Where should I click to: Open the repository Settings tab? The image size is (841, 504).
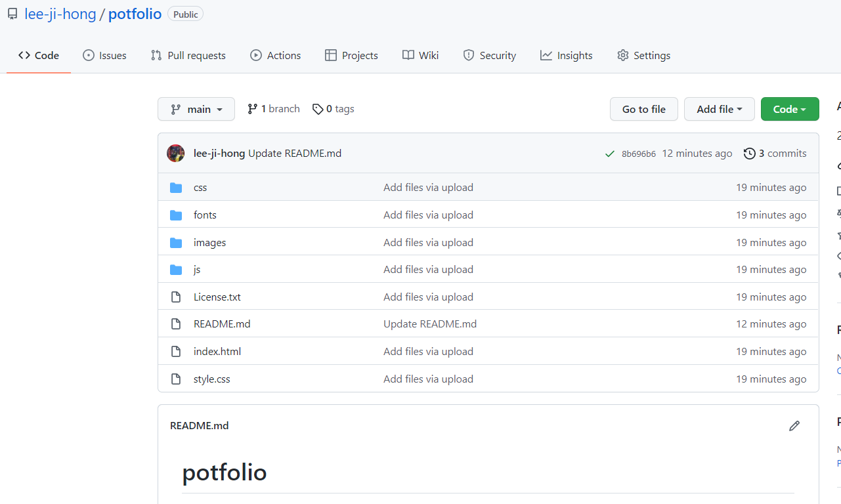[643, 56]
